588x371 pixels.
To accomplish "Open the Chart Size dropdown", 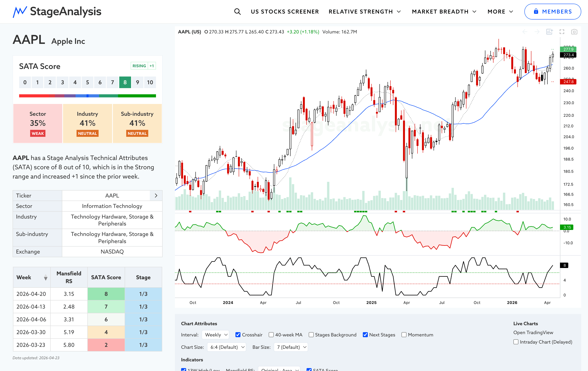I will point(226,347).
